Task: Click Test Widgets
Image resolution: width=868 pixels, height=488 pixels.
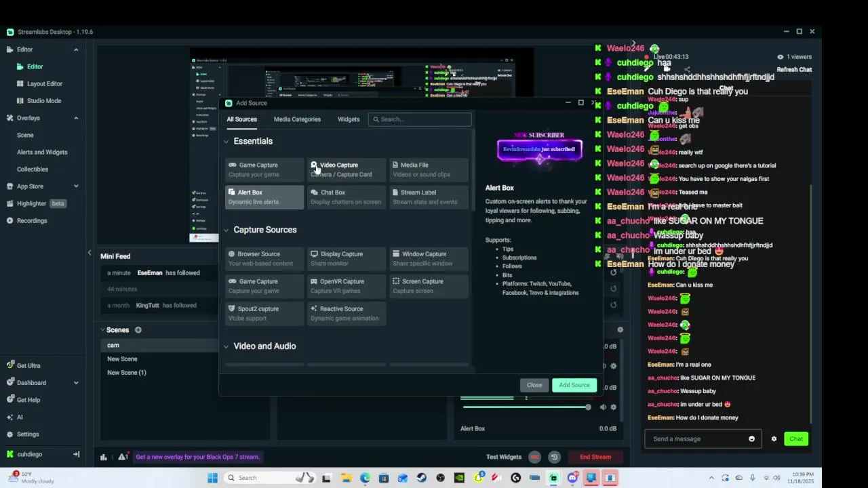Action: tap(504, 457)
